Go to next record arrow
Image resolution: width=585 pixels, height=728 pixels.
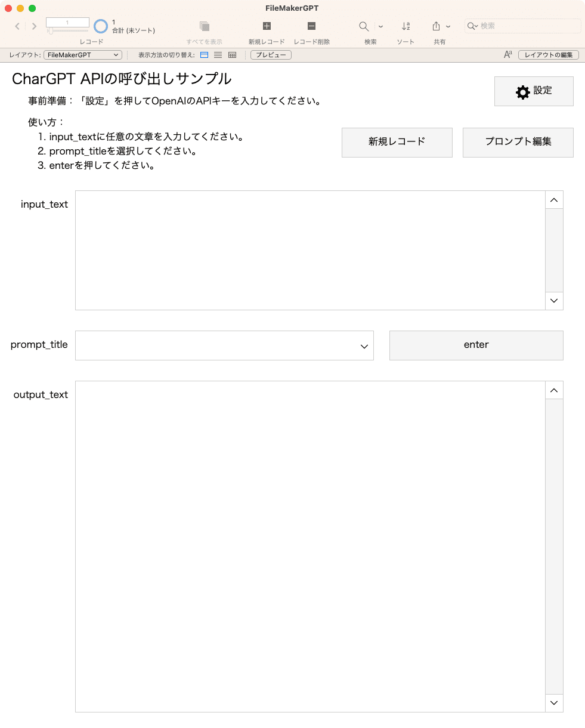(35, 26)
